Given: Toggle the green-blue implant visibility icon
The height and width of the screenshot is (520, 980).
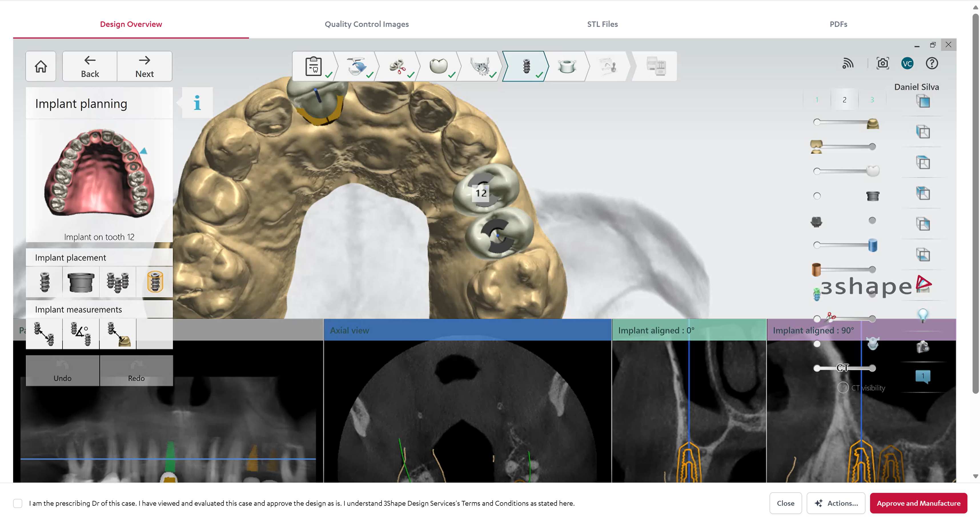Looking at the screenshot, I should click(816, 294).
